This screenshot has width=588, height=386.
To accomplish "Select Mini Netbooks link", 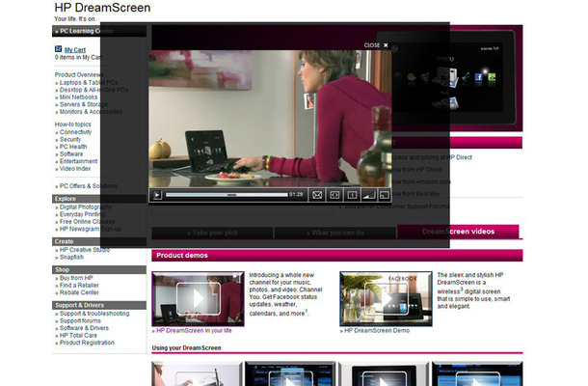I will (x=78, y=96).
